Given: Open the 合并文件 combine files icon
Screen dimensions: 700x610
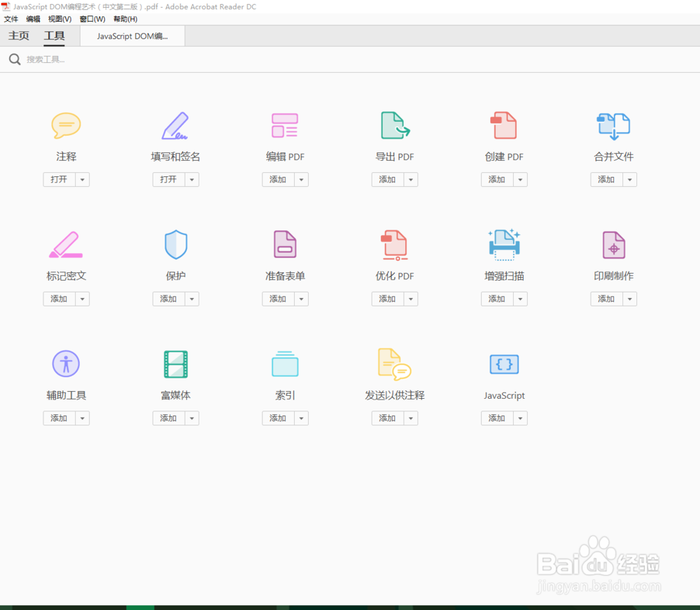Looking at the screenshot, I should 613,127.
